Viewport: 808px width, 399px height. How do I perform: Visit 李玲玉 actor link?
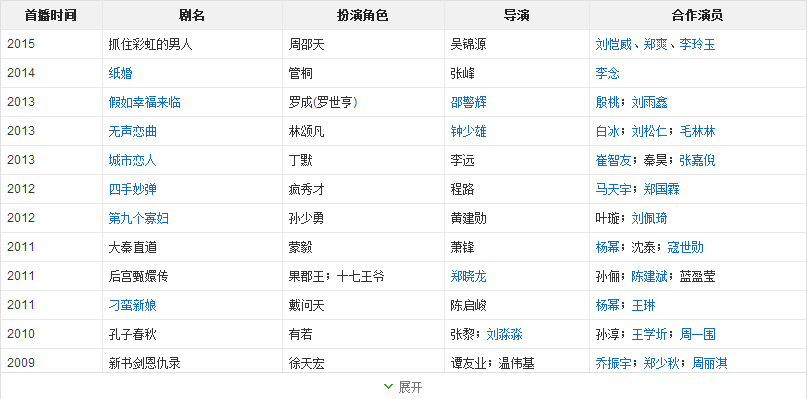[x=698, y=44]
